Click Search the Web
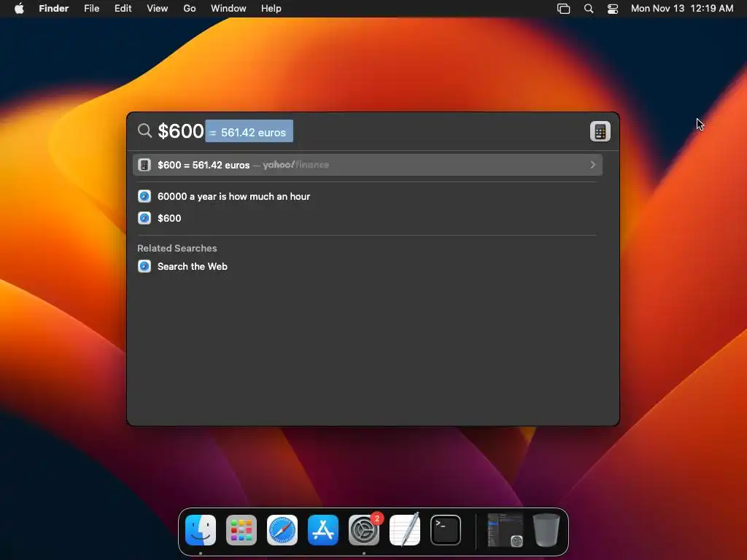This screenshot has height=560, width=747. pos(367,266)
